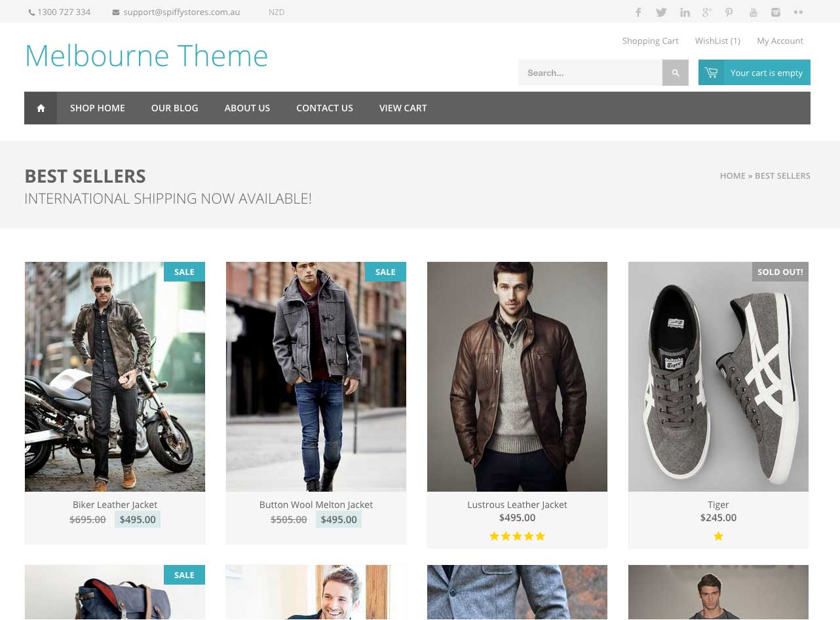This screenshot has width=840, height=620.
Task: Select Our Blog in the navigation menu
Action: (x=174, y=108)
